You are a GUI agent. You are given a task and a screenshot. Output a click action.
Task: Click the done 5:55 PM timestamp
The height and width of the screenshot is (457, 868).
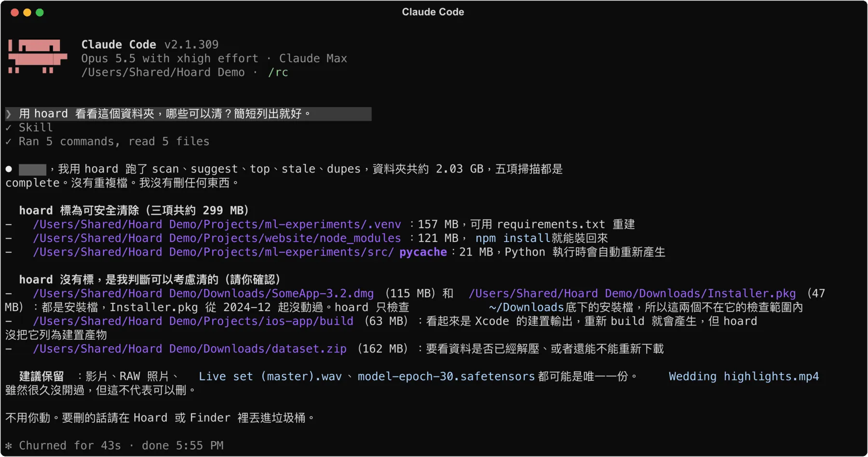[182, 446]
